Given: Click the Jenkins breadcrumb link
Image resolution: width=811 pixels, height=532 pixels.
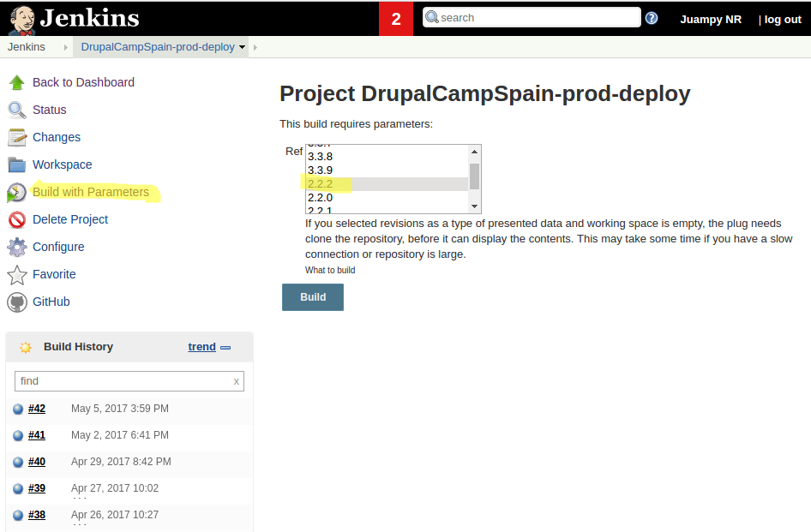Looking at the screenshot, I should [x=27, y=47].
